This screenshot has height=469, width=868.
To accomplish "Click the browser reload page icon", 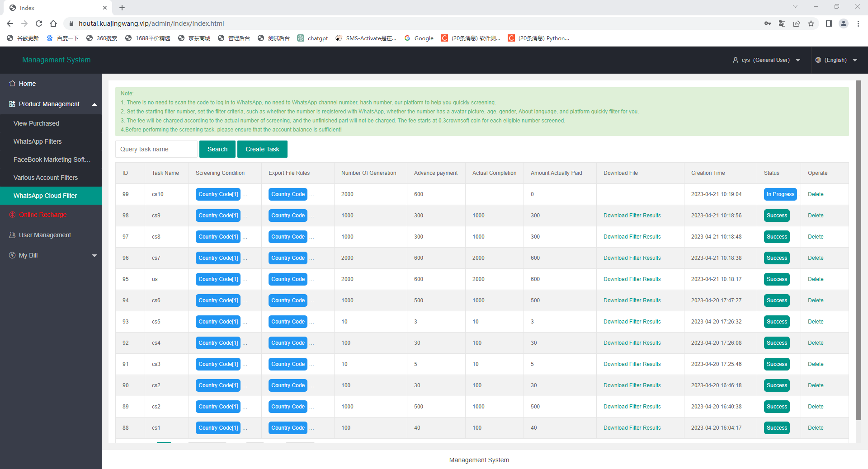I will (x=39, y=23).
